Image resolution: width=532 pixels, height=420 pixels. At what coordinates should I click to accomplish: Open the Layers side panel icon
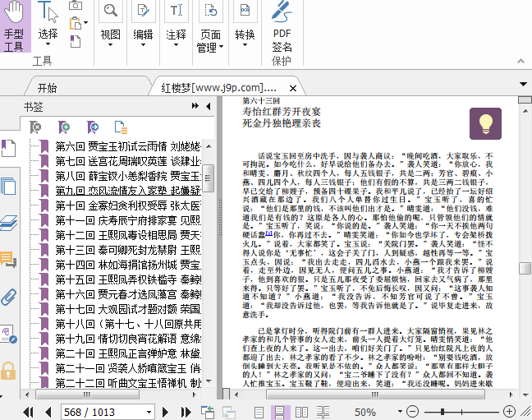[8, 224]
